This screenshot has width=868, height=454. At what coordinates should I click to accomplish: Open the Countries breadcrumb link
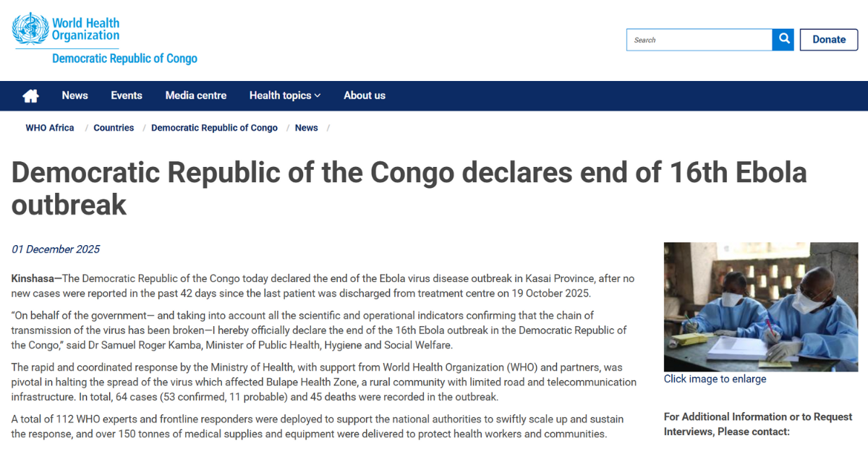(x=114, y=128)
